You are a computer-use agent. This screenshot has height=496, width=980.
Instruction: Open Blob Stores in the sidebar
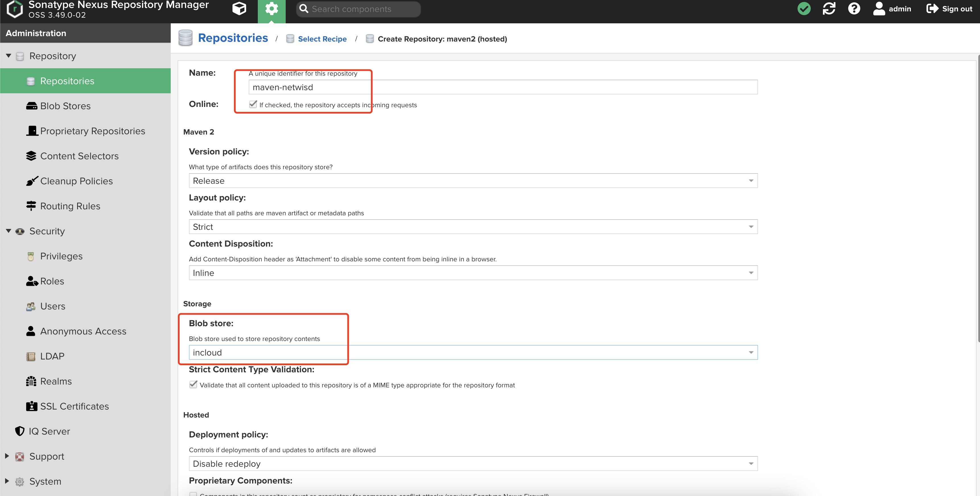pyautogui.click(x=65, y=106)
